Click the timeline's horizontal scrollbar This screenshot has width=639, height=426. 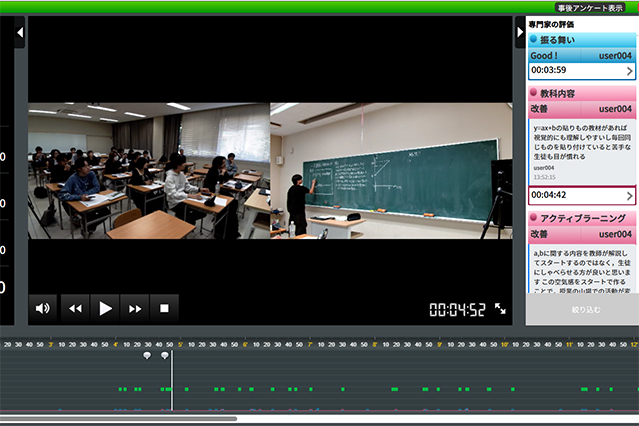point(118,418)
